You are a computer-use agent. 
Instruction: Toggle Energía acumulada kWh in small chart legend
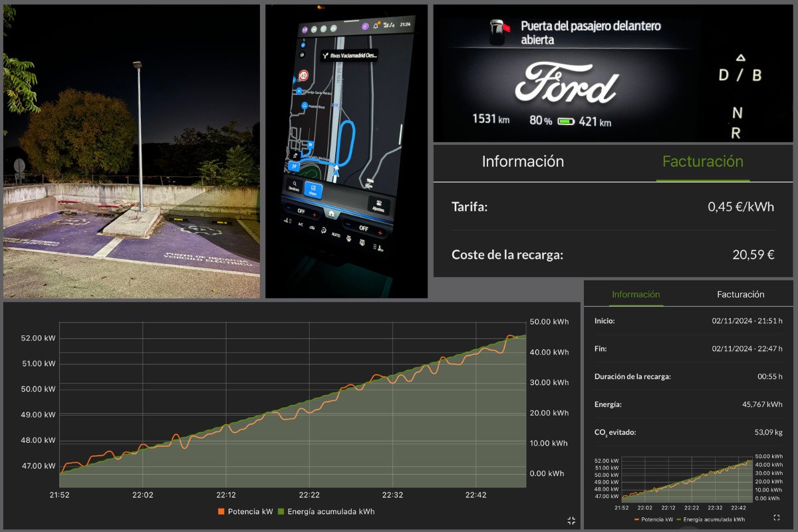pyautogui.click(x=711, y=519)
